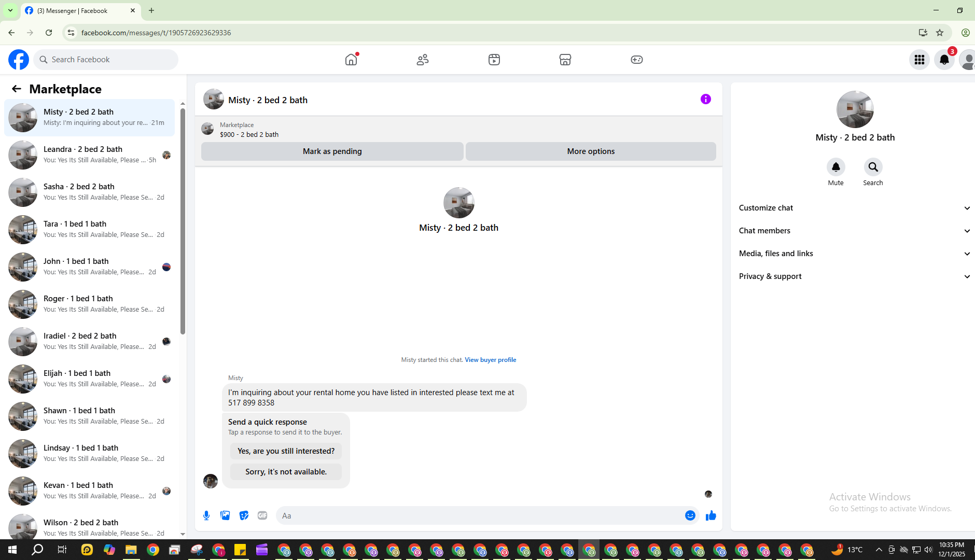This screenshot has width=975, height=560.
Task: Navigate back in browser
Action: coord(11,33)
